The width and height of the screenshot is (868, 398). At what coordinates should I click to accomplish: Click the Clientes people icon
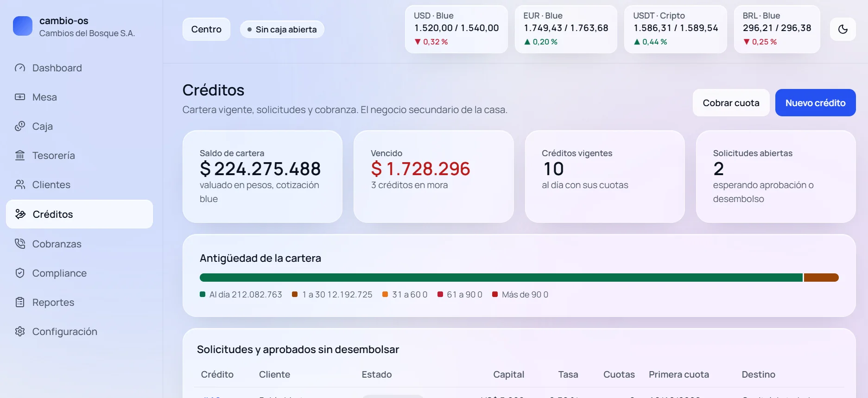coord(20,185)
